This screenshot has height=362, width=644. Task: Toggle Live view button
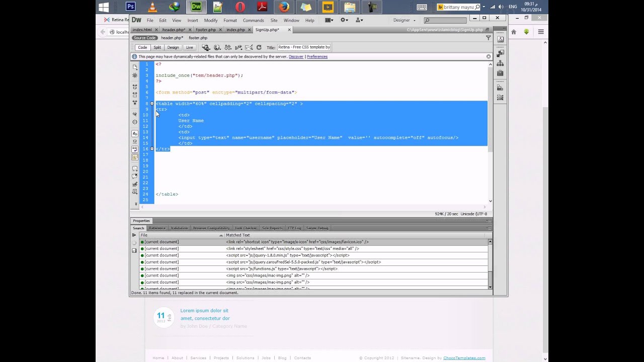point(189,47)
